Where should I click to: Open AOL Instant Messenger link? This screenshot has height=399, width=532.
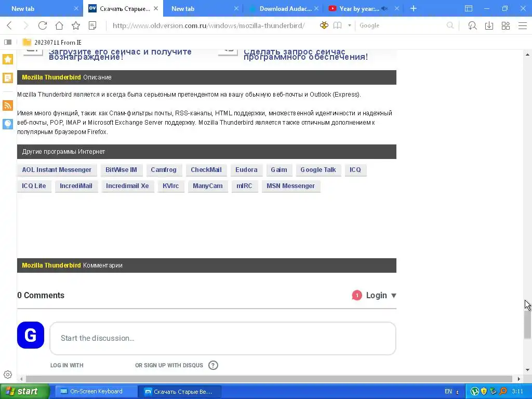click(x=57, y=170)
